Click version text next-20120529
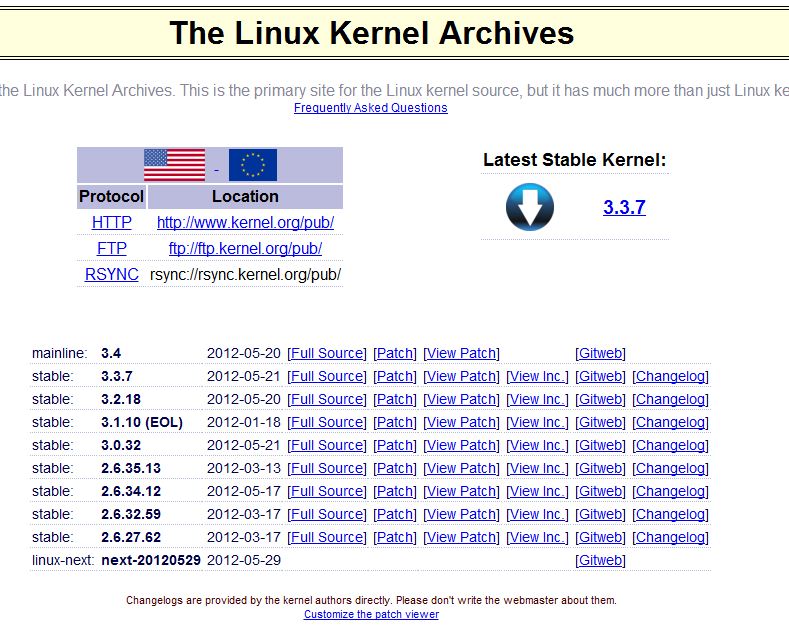Screen dimensions: 789x639 point(151,561)
